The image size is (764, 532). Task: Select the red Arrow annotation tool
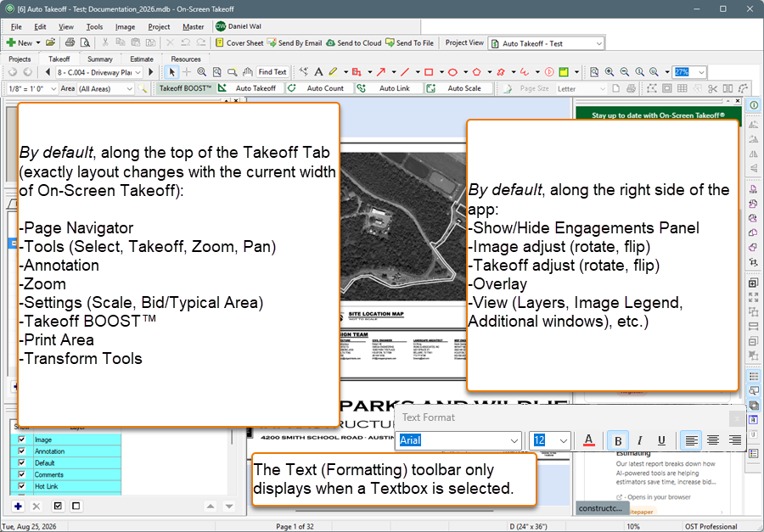pyautogui.click(x=381, y=72)
